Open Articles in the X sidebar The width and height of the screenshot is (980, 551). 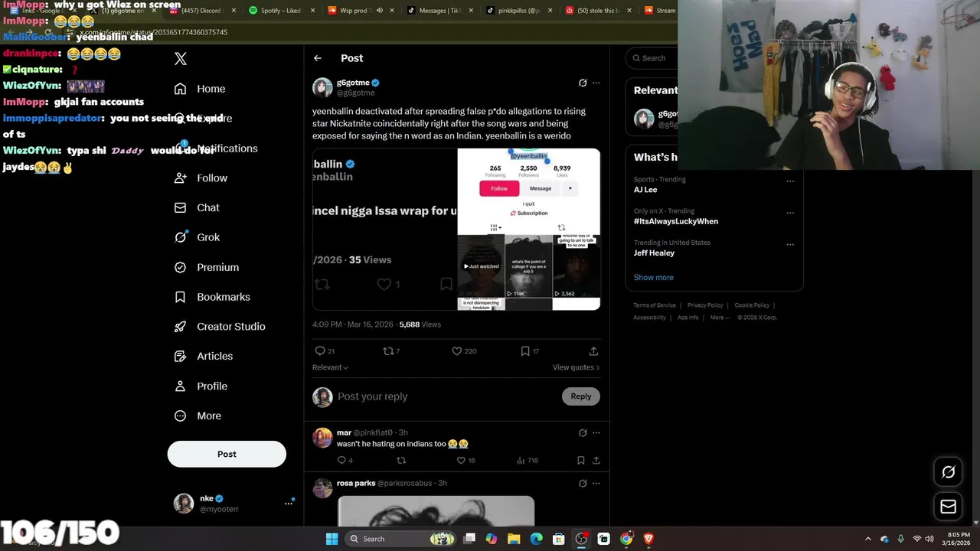[204, 356]
